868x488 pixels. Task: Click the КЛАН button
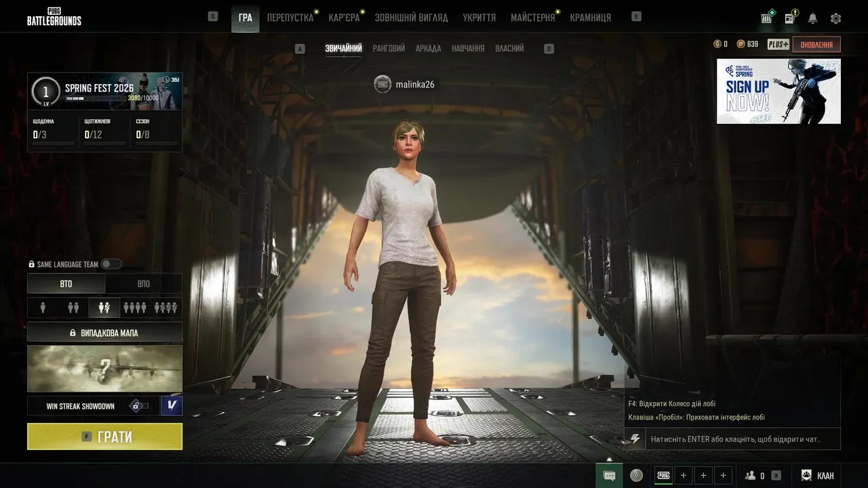[816, 476]
